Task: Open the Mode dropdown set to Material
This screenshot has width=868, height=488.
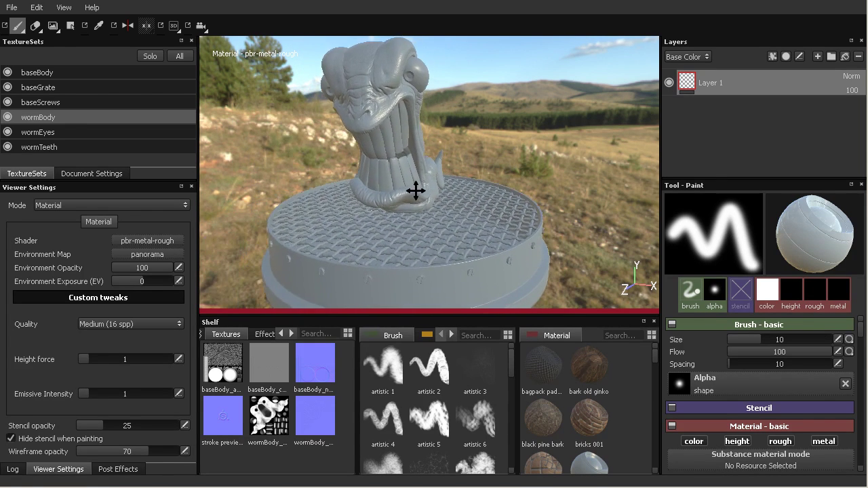Action: tap(112, 205)
